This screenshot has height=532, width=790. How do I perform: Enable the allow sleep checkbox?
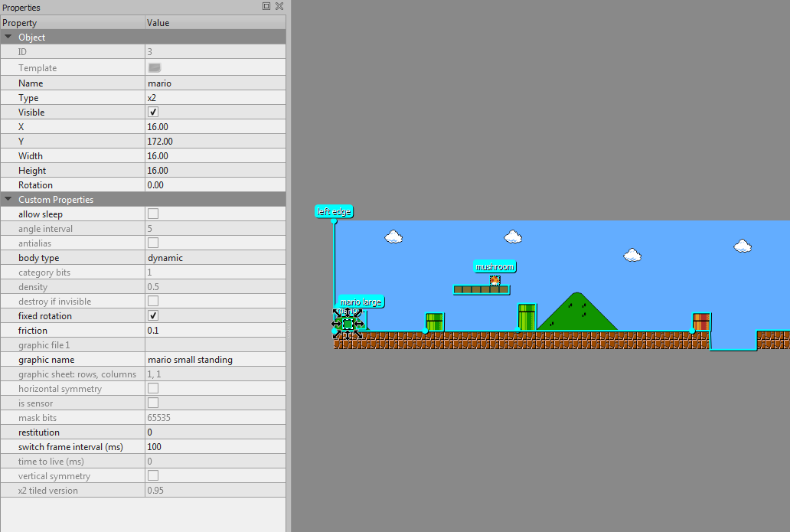click(153, 214)
